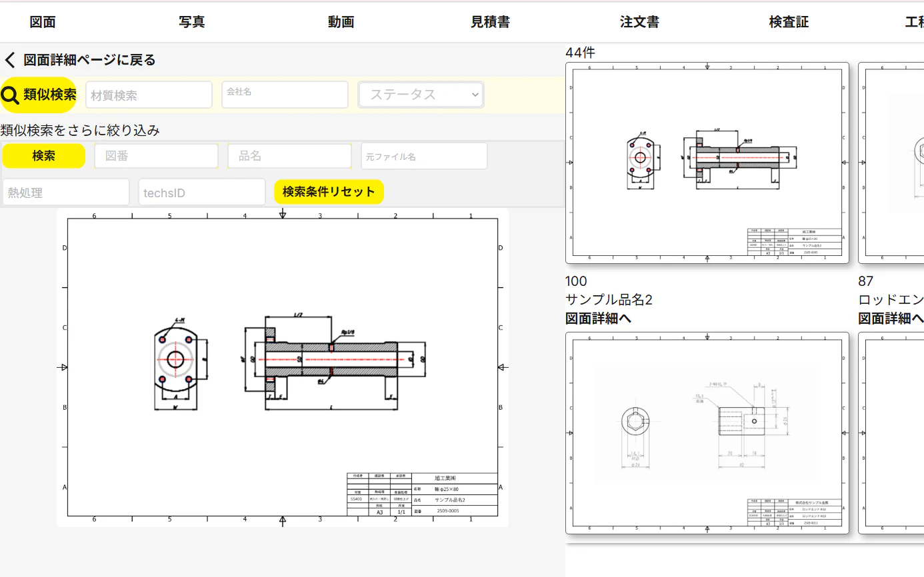The image size is (924, 577).
Task: Click 図面詳細へ under サンプル品名2
Action: click(x=598, y=318)
